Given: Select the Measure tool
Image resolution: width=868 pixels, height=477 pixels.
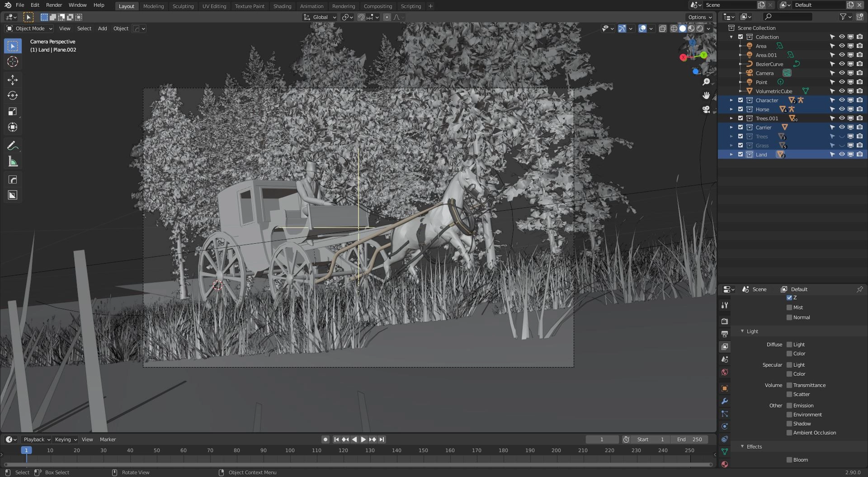Looking at the screenshot, I should coord(13,162).
